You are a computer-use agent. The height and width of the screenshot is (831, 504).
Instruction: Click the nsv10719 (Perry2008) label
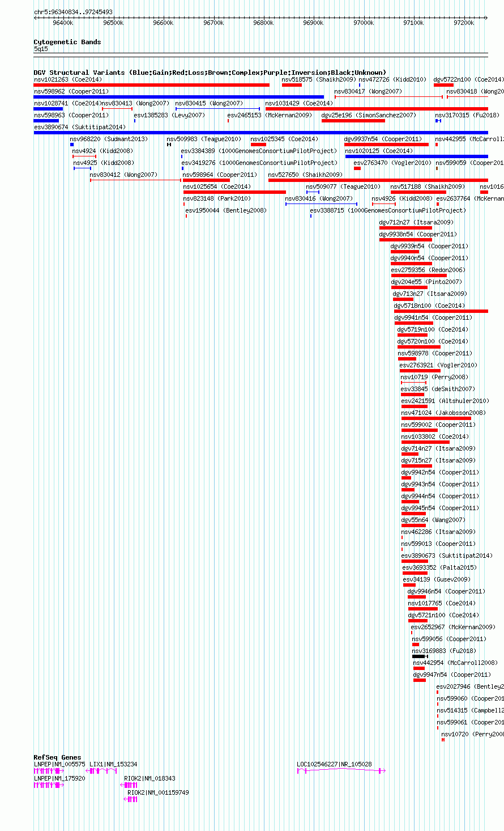[434, 378]
